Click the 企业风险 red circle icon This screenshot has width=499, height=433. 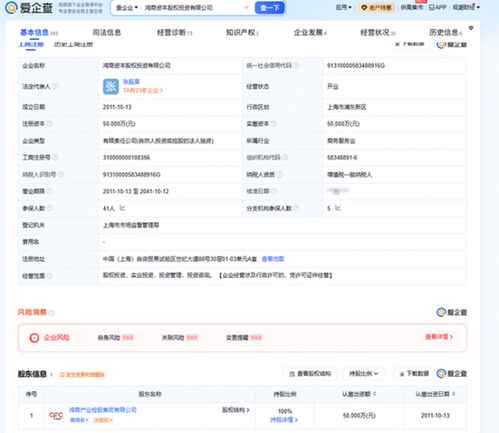coord(34,338)
